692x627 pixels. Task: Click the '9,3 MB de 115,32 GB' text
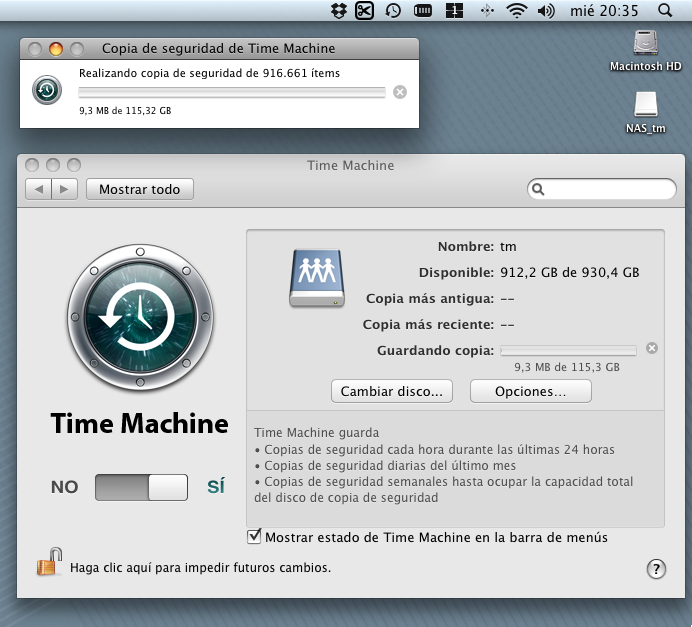click(x=125, y=110)
